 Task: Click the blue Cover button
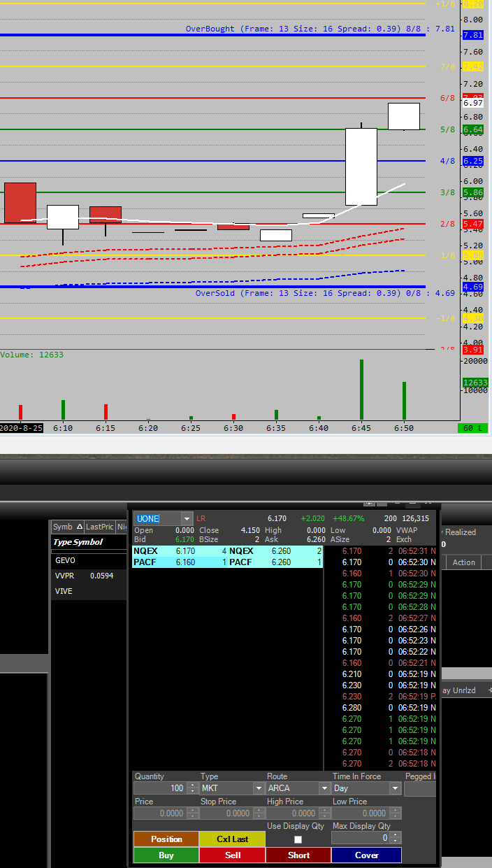pos(366,855)
